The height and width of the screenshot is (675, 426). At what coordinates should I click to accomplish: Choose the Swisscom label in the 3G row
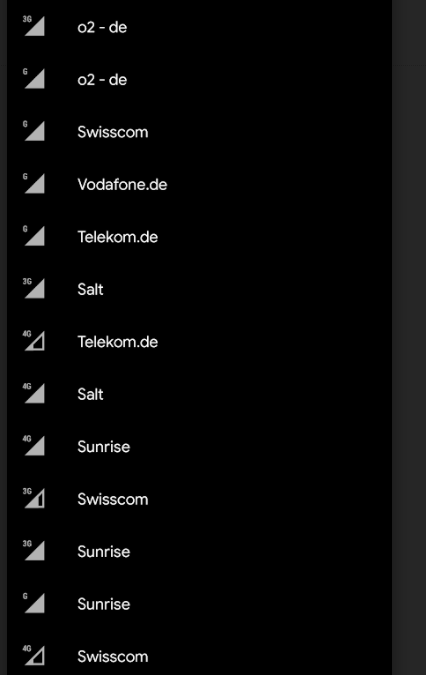click(x=113, y=499)
